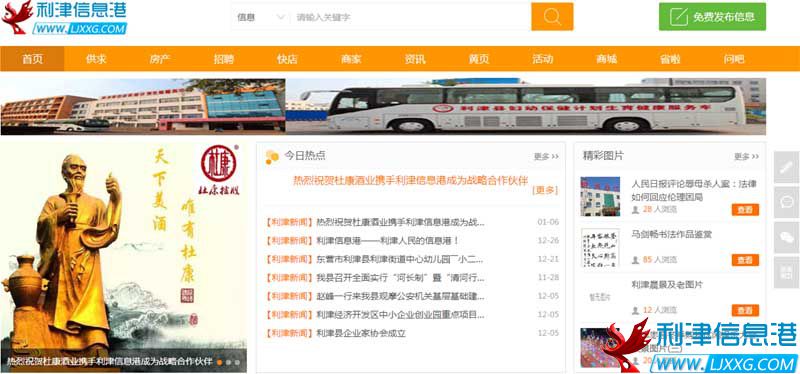The height and width of the screenshot is (374, 800).
Task: Open the QR code icon in sidebar
Action: coord(786,273)
